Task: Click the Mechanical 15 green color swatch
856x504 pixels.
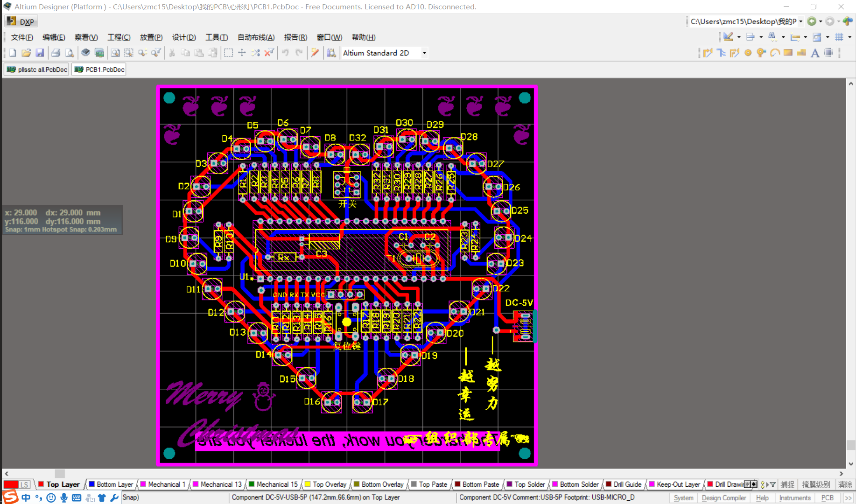Action: click(252, 484)
